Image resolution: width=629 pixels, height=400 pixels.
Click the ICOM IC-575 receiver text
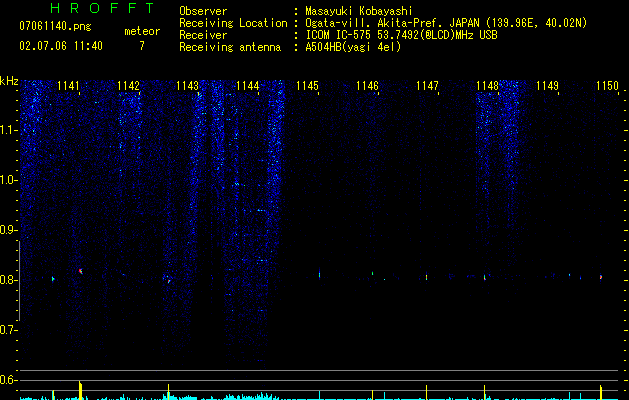[x=401, y=35]
